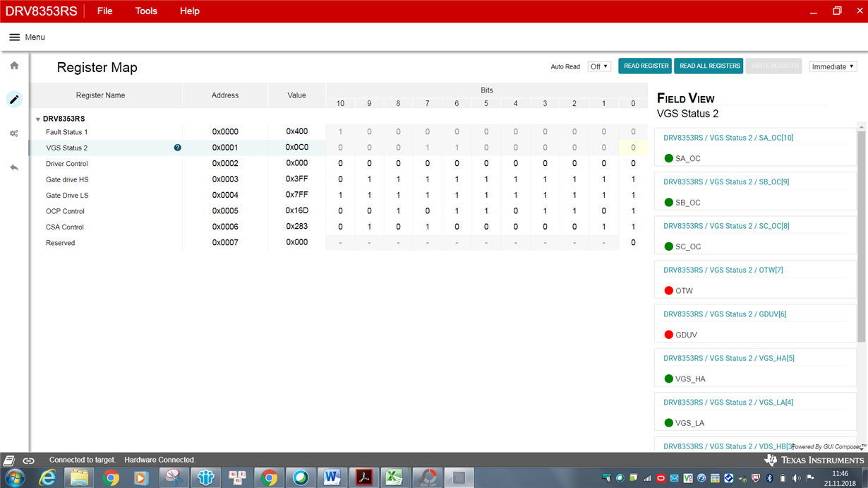
Task: Open the Help menu
Action: (x=189, y=11)
